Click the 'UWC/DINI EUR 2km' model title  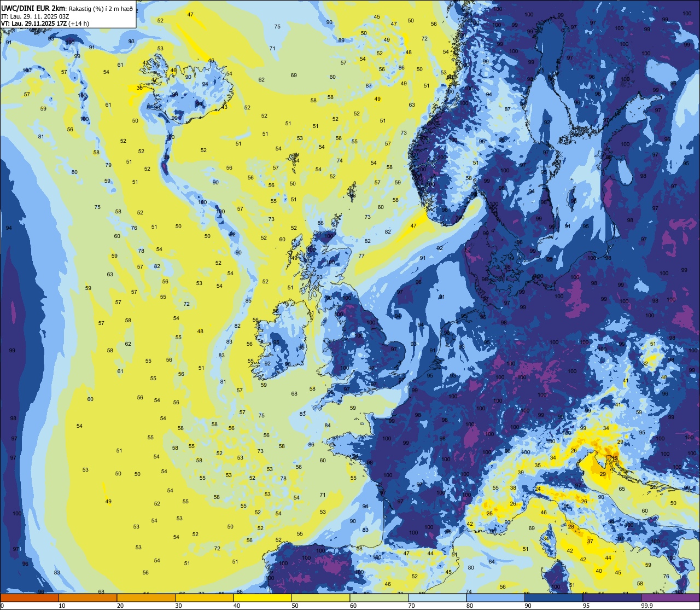(x=33, y=8)
